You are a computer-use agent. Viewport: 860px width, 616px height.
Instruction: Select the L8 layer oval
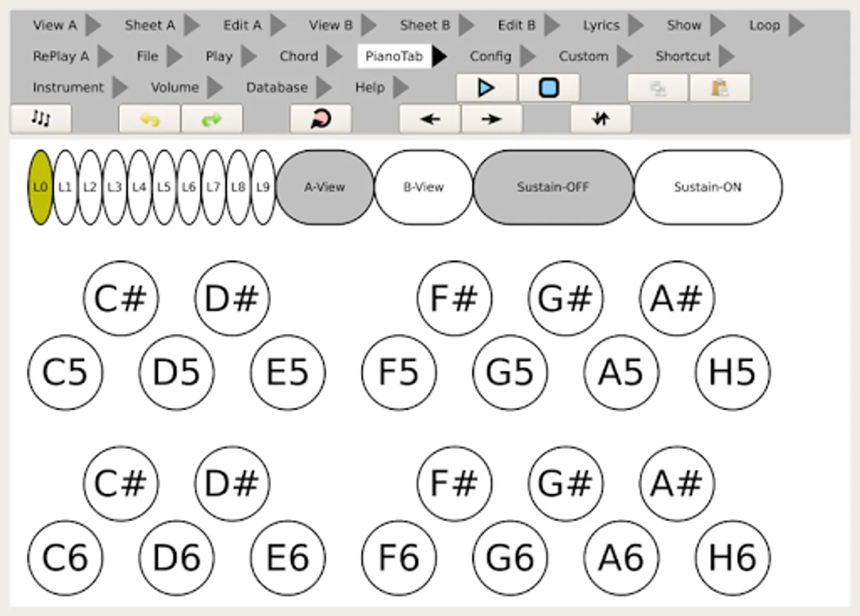[238, 188]
